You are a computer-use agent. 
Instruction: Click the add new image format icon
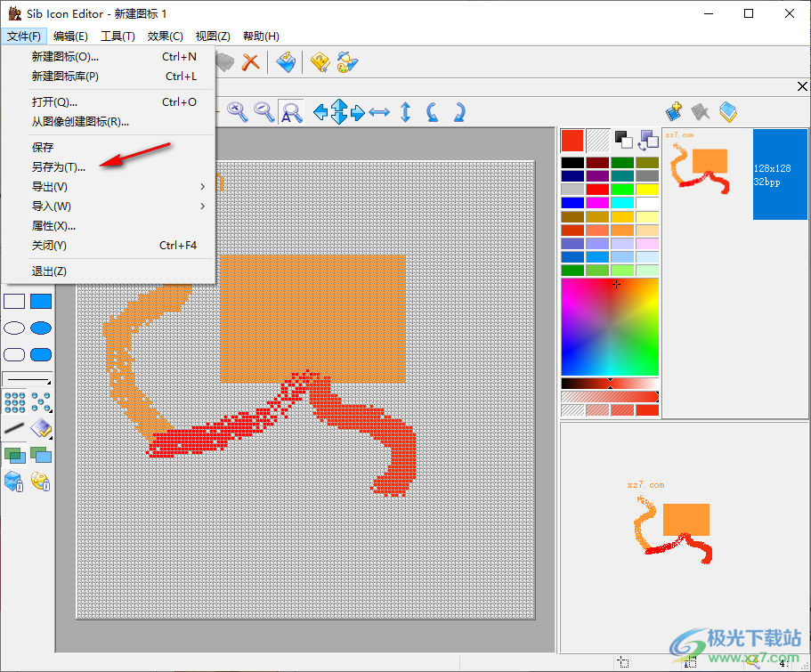pos(673,112)
